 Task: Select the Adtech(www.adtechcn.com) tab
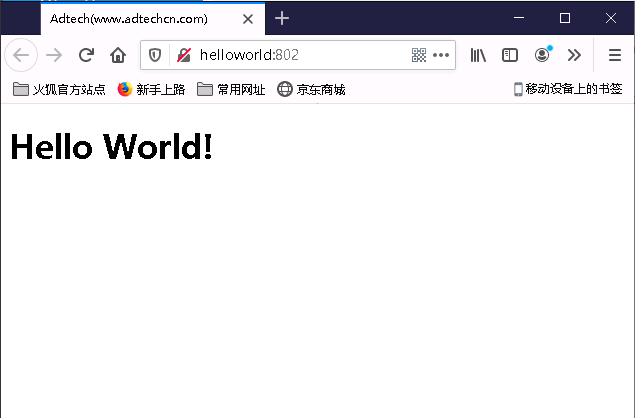point(153,19)
